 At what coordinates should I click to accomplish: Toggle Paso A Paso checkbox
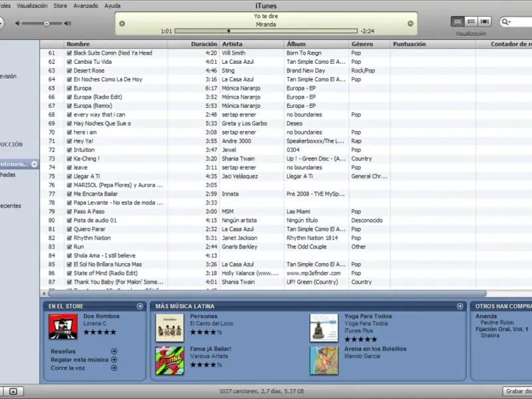pyautogui.click(x=69, y=211)
